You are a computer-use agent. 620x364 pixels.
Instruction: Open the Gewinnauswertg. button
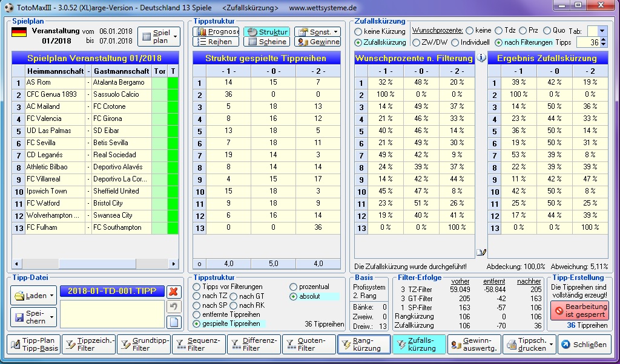point(474,345)
